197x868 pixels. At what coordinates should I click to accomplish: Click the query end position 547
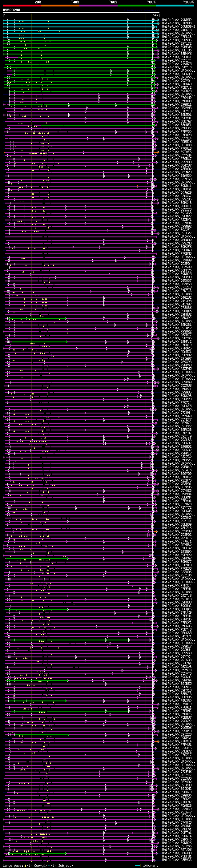155,15
